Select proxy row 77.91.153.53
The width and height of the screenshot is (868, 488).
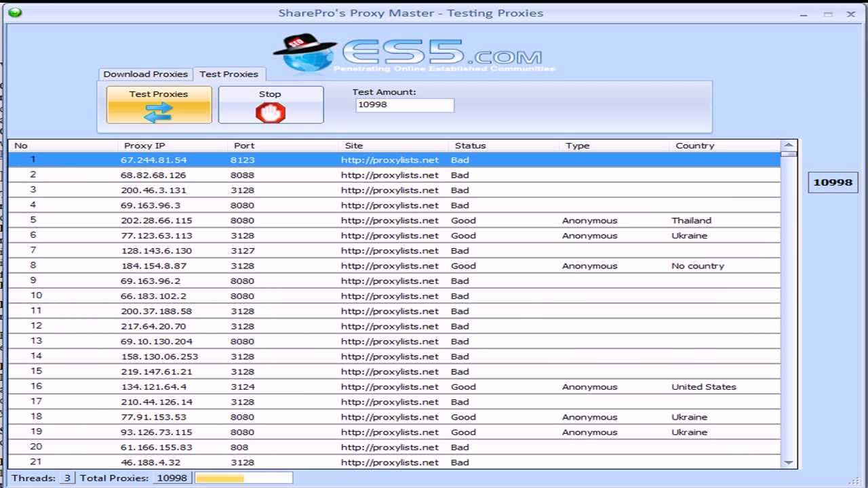pyautogui.click(x=394, y=417)
